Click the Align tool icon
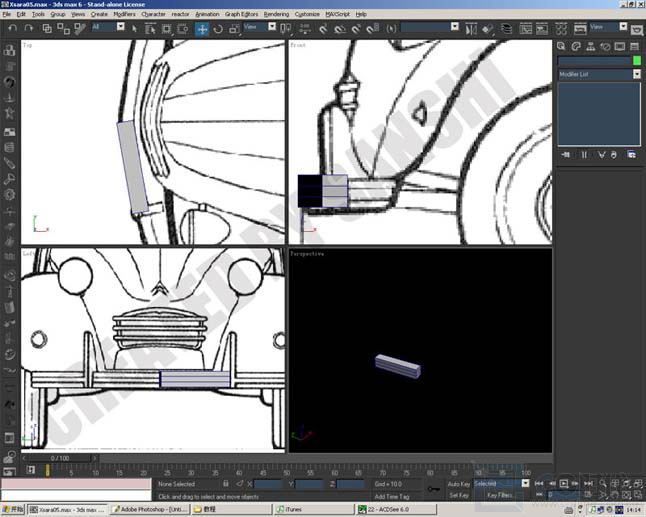The width and height of the screenshot is (646, 517). pyautogui.click(x=487, y=29)
